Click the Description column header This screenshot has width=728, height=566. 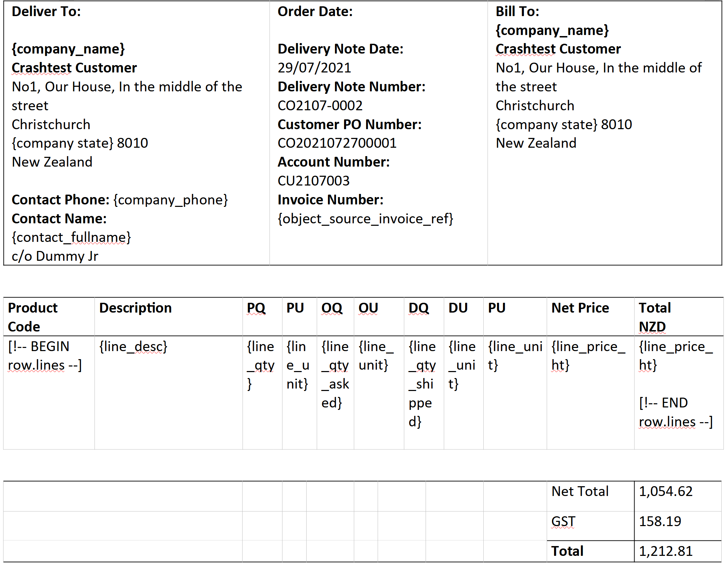tap(135, 308)
